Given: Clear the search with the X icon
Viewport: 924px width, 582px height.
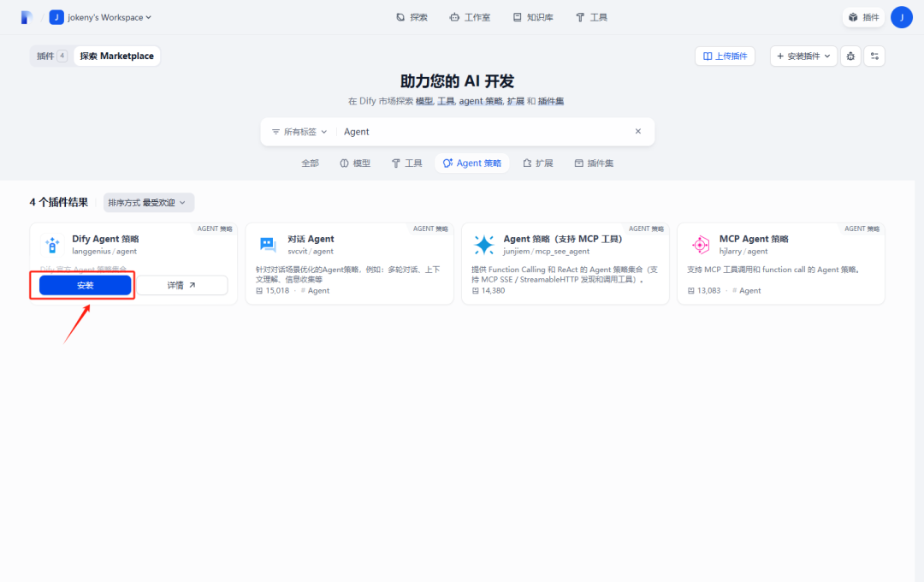Looking at the screenshot, I should click(x=637, y=132).
